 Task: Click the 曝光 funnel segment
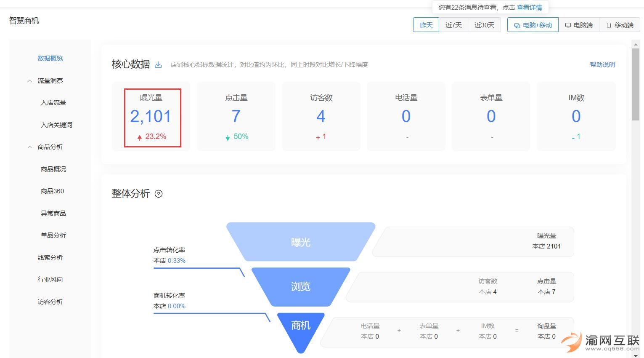[300, 242]
